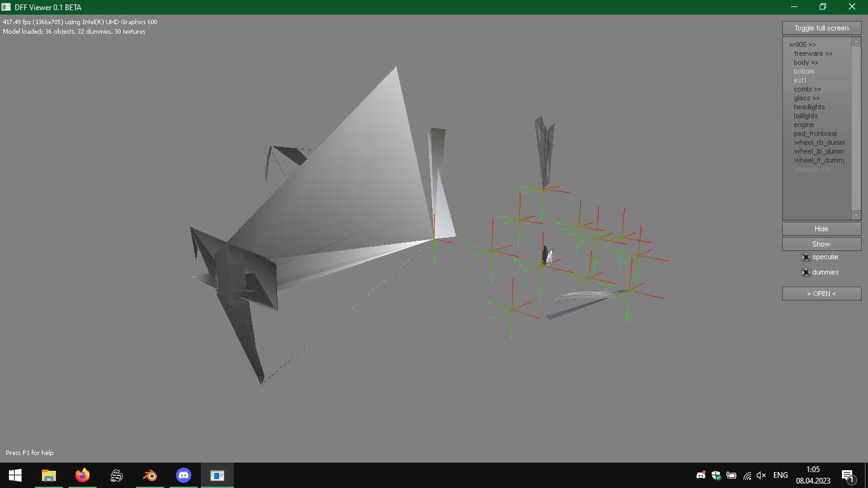Viewport: 868px width, 488px height.
Task: Open Discord from the taskbar
Action: point(184,475)
